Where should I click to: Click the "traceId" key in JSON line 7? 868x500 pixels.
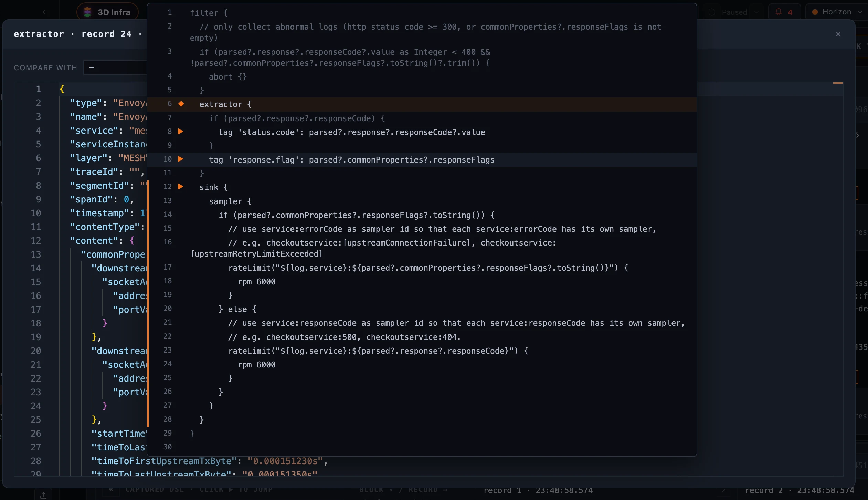point(94,172)
